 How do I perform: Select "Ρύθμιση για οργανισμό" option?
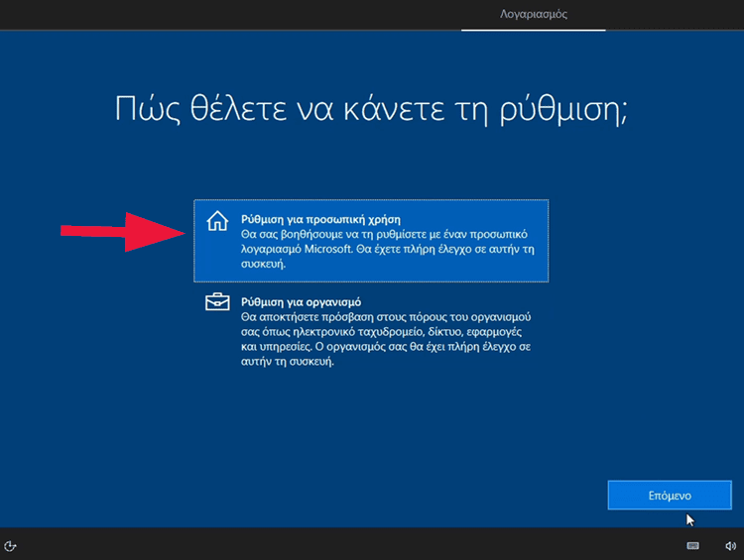pyautogui.click(x=371, y=331)
